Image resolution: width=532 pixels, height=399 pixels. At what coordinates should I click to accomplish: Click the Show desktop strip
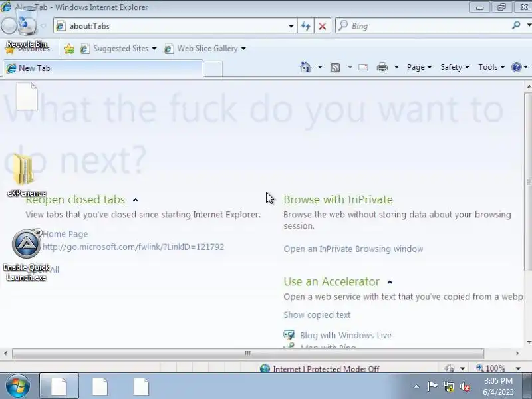(x=527, y=386)
